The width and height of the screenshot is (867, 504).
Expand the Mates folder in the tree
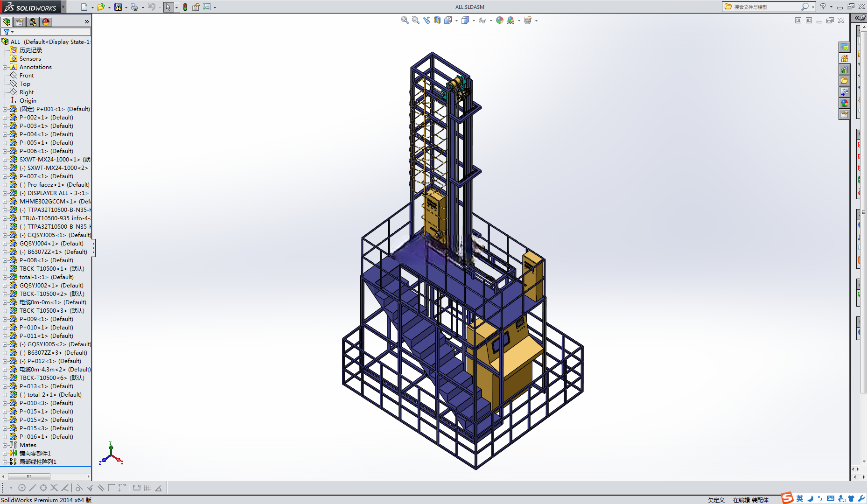pos(5,445)
